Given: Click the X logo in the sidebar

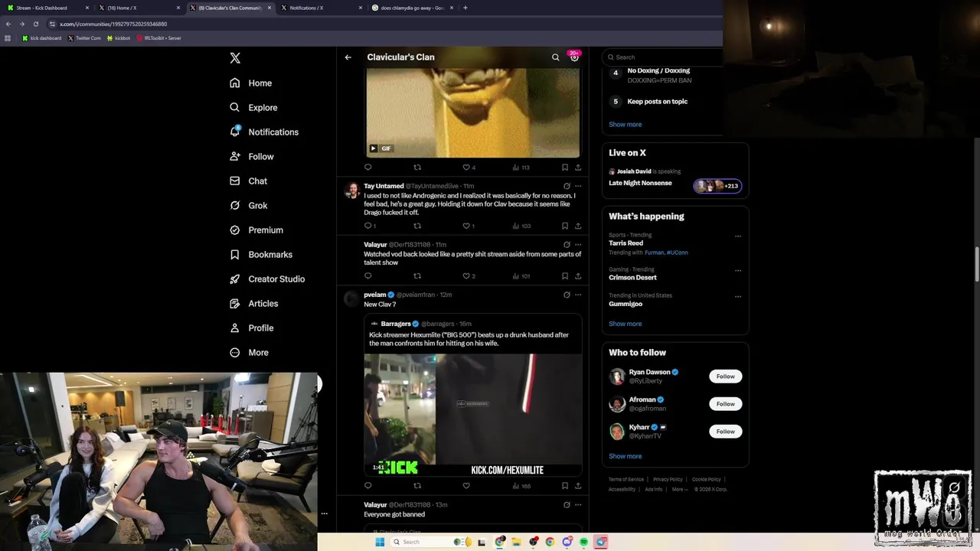Looking at the screenshot, I should (x=235, y=58).
